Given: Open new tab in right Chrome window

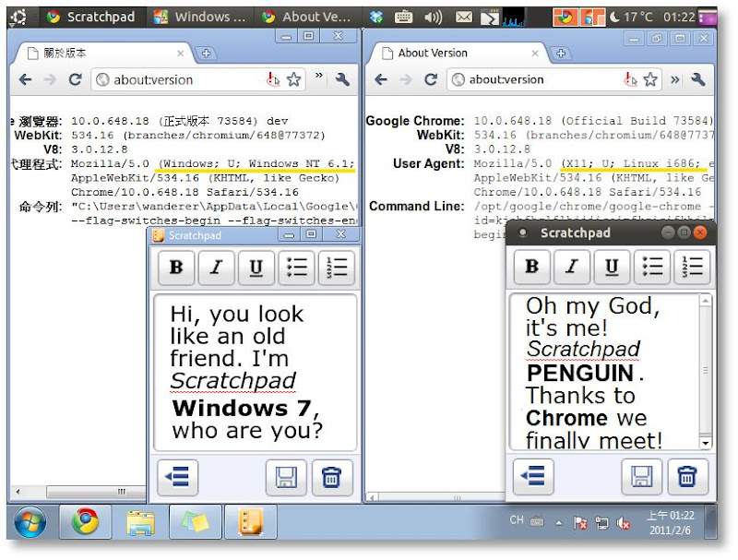Looking at the screenshot, I should tap(561, 54).
